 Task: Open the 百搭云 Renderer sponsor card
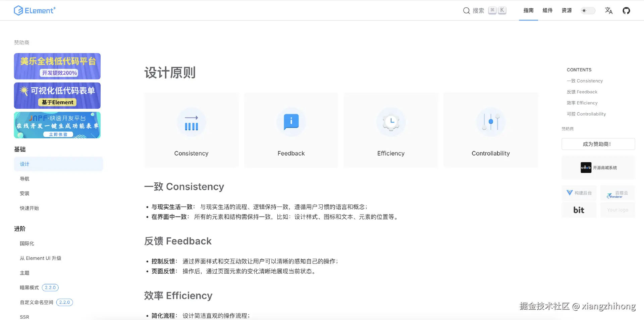click(x=618, y=193)
